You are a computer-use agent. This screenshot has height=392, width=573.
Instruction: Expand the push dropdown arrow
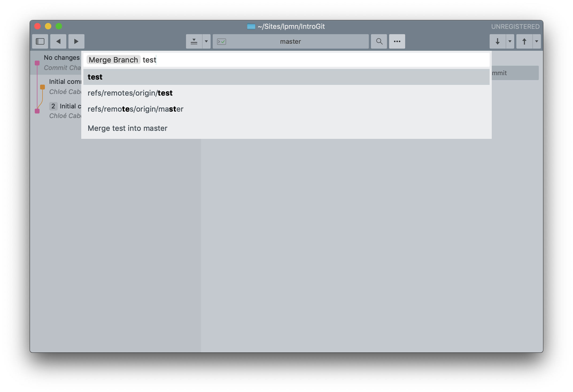coord(536,41)
